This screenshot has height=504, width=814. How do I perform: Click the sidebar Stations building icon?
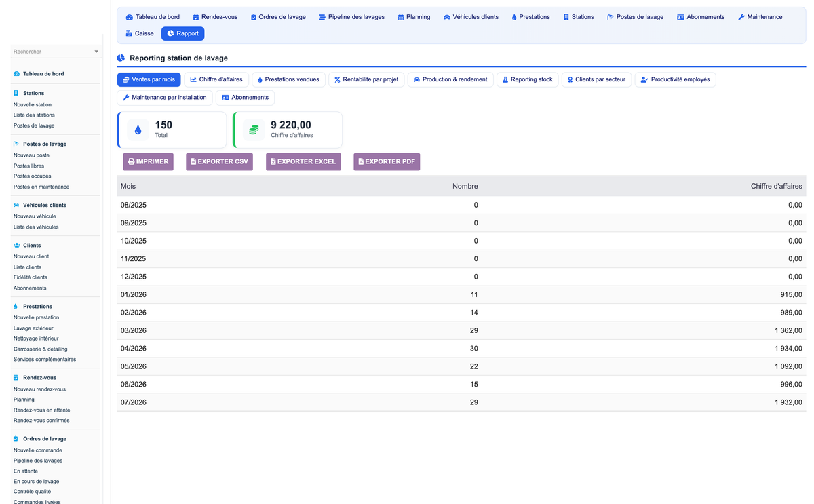pos(16,93)
